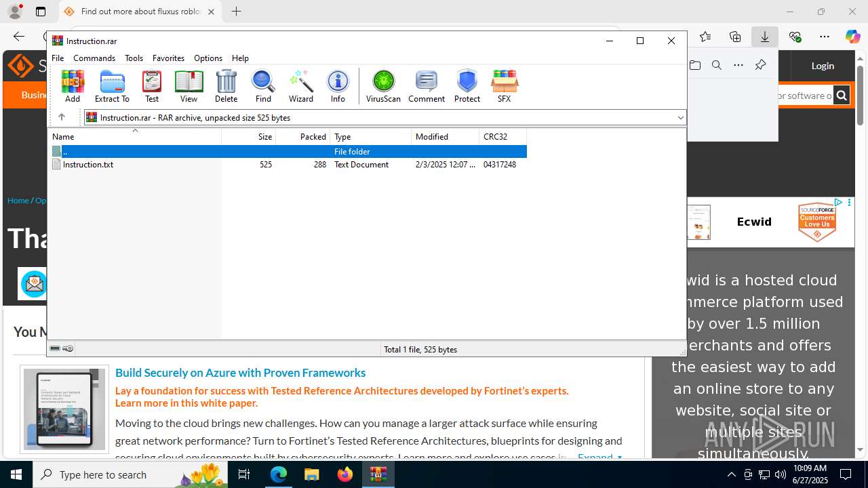Screen dimensions: 868x488
Task: Open the volume control in tray
Action: (x=781, y=474)
